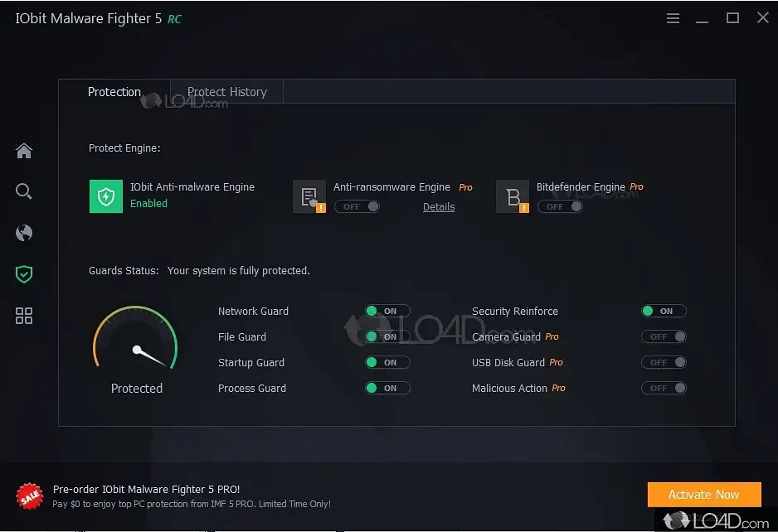Enable the Malicious Action toggle

click(x=664, y=388)
